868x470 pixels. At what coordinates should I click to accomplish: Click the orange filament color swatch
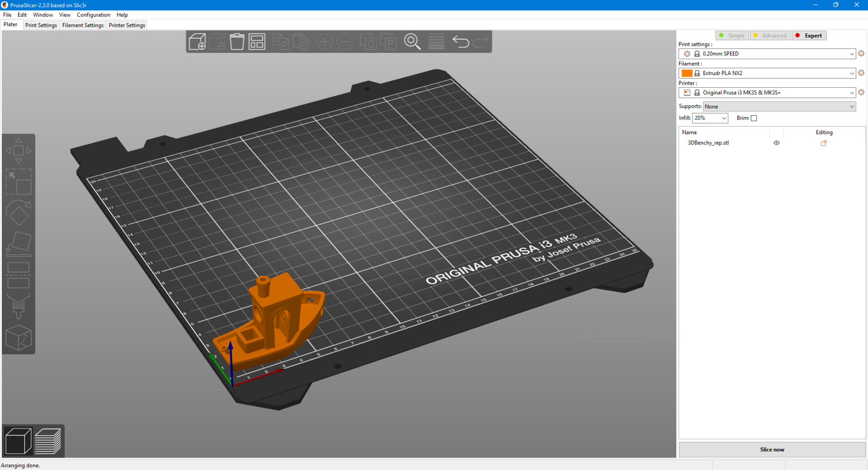687,73
